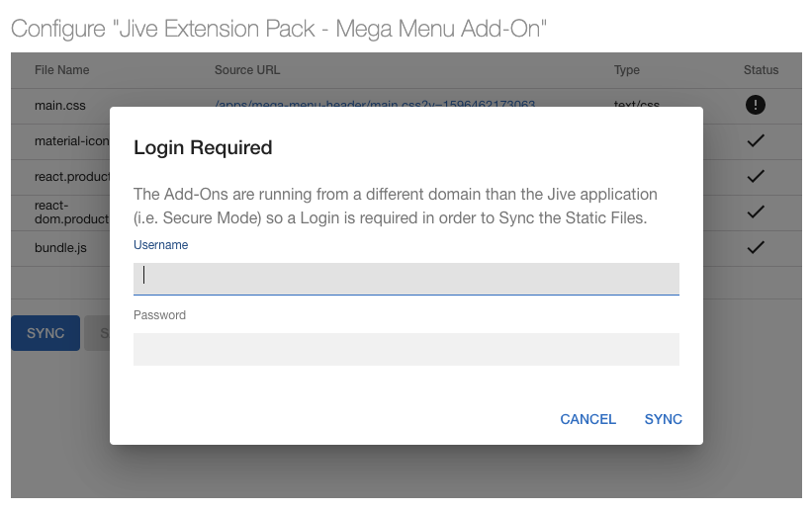Click the 'Password' field label
Viewport: 812px width, 511px height.
point(159,315)
